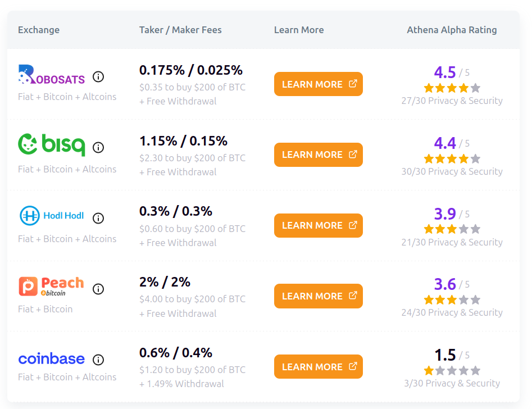The height and width of the screenshot is (409, 532).
Task: Click Learn More for RoboSats
Action: pos(319,84)
